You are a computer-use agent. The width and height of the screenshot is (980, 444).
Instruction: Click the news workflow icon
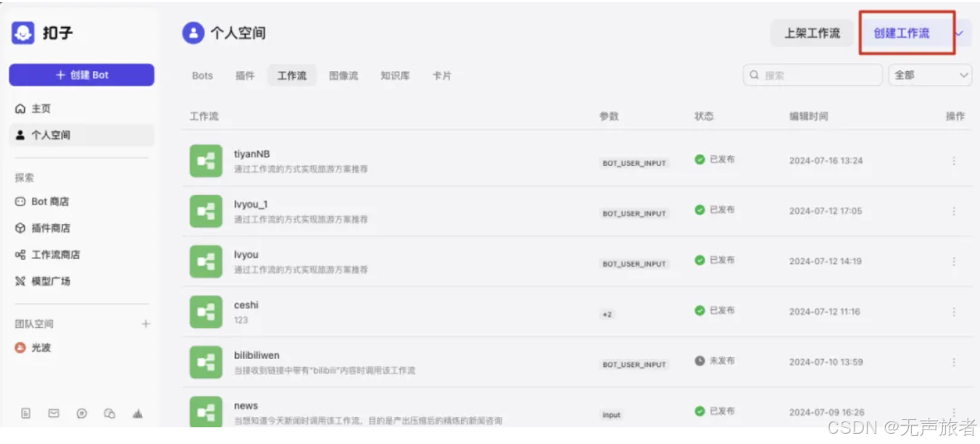[x=206, y=411]
